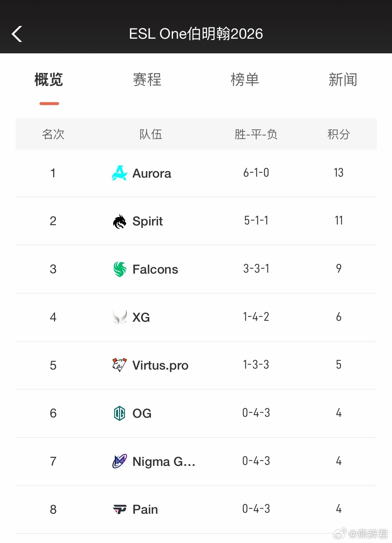Switch to the 赛程 tab
This screenshot has height=543, width=392.
pyautogui.click(x=147, y=80)
